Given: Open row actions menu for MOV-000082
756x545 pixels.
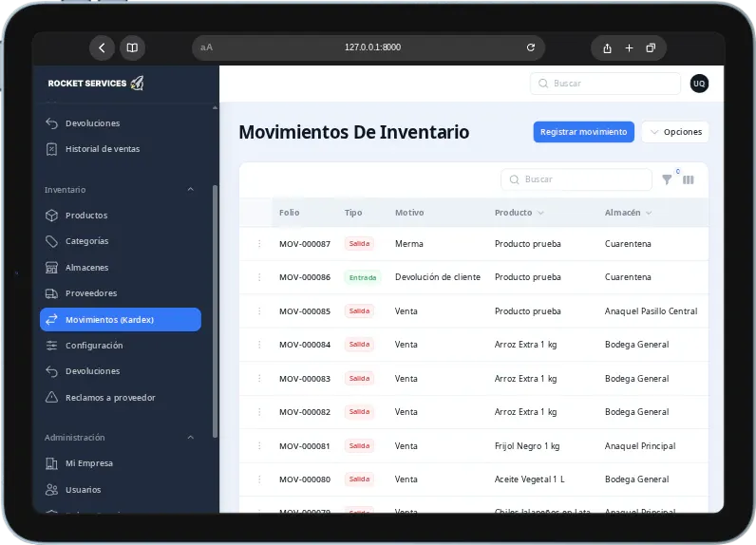Looking at the screenshot, I should [259, 412].
